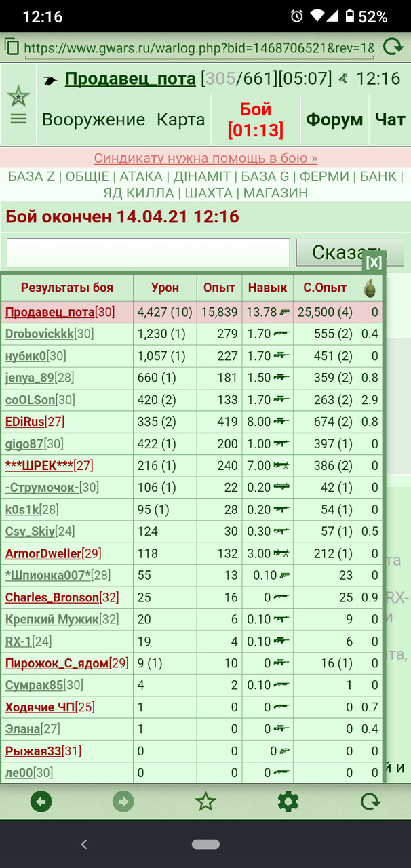The height and width of the screenshot is (868, 411).
Task: Tap the browser URL address bar
Action: coord(199,48)
